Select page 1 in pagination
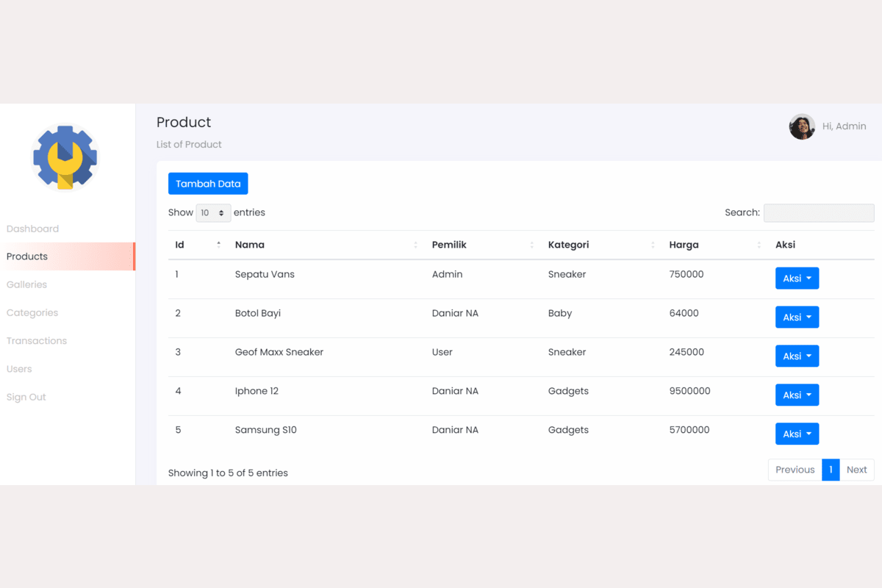The image size is (882, 588). (x=831, y=470)
